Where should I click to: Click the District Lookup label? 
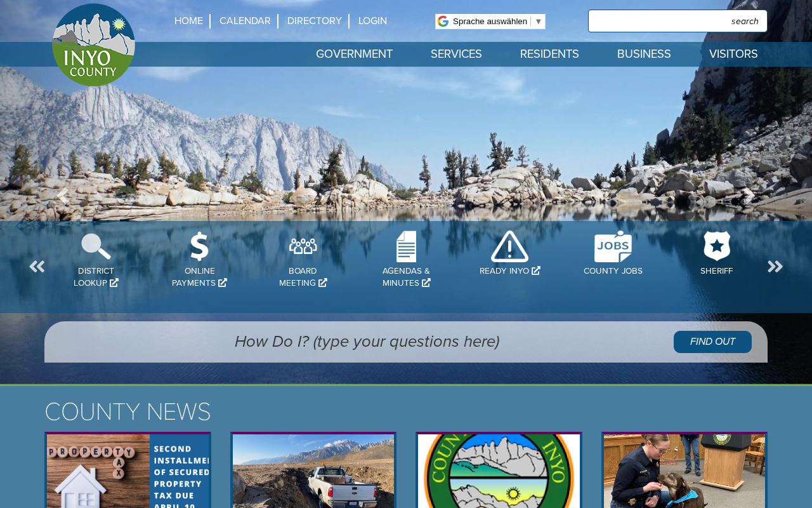(x=96, y=277)
